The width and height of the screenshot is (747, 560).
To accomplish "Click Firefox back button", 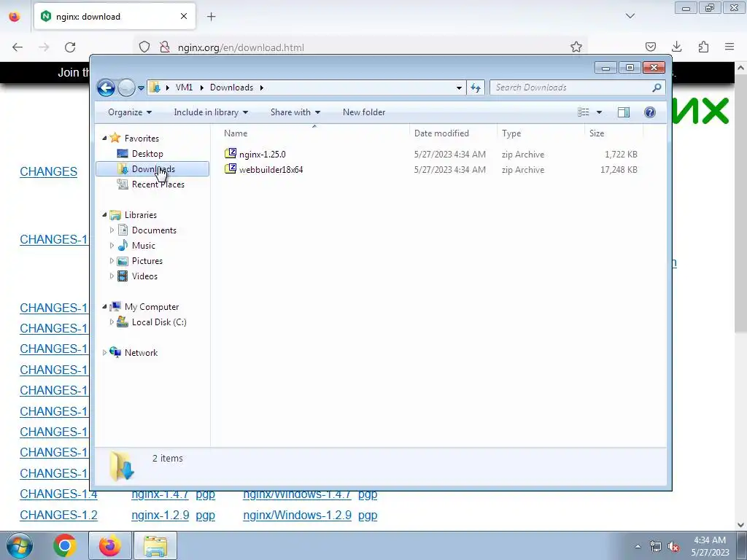I will click(x=18, y=47).
